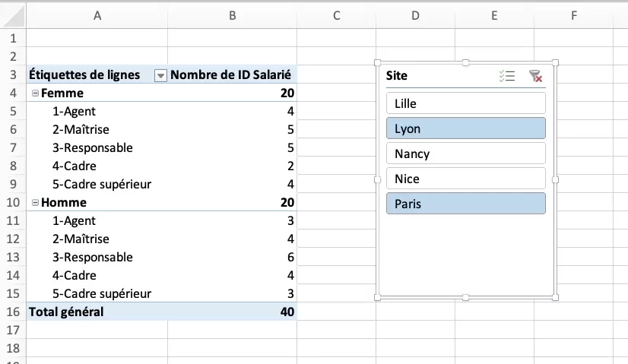The height and width of the screenshot is (364, 628).
Task: Select Nancy in the Site slicer
Action: [465, 154]
